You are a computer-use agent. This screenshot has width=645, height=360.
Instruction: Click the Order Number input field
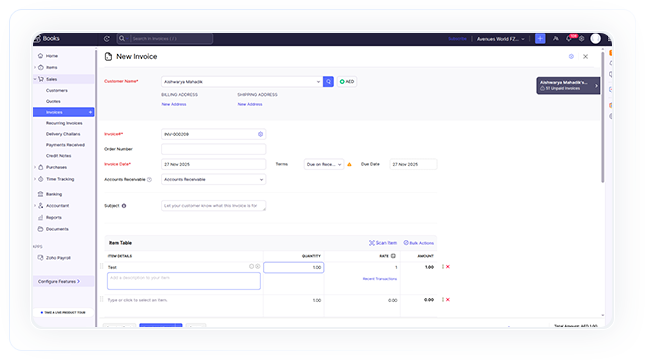click(x=213, y=149)
